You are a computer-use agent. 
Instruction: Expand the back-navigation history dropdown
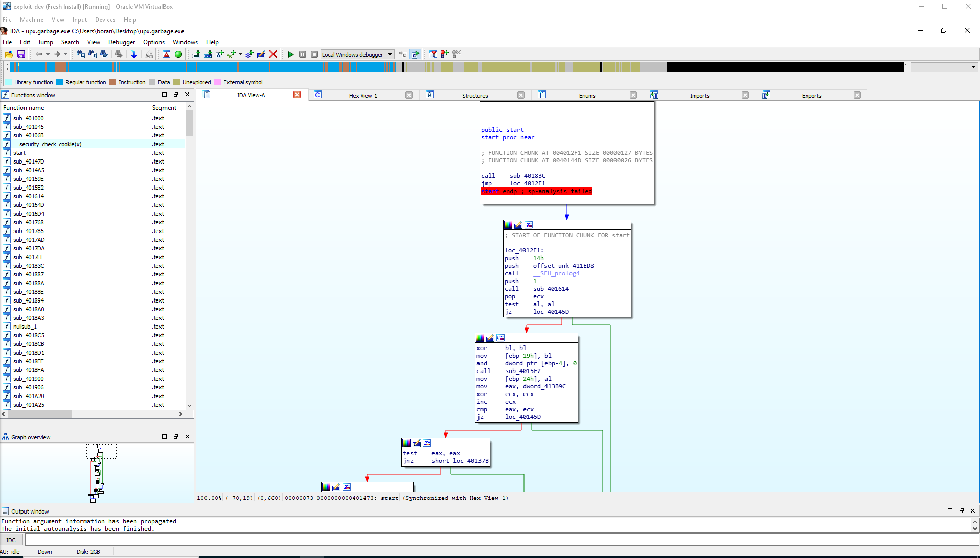(x=48, y=54)
